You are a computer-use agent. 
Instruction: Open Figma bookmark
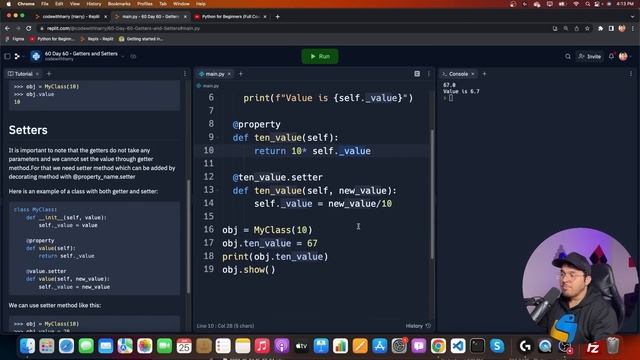pos(15,39)
